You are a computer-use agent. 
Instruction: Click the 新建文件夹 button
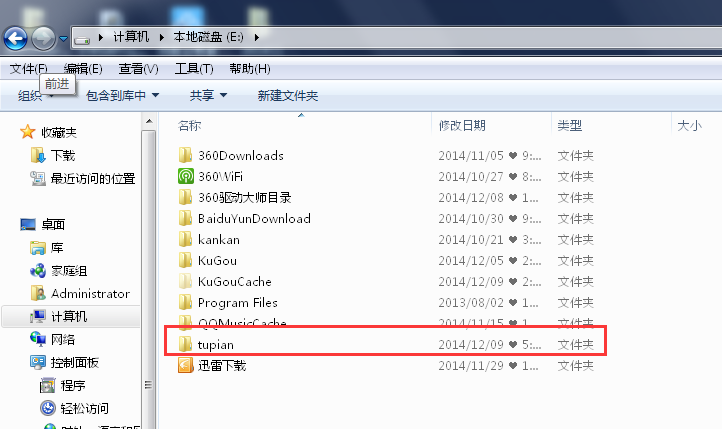287,95
